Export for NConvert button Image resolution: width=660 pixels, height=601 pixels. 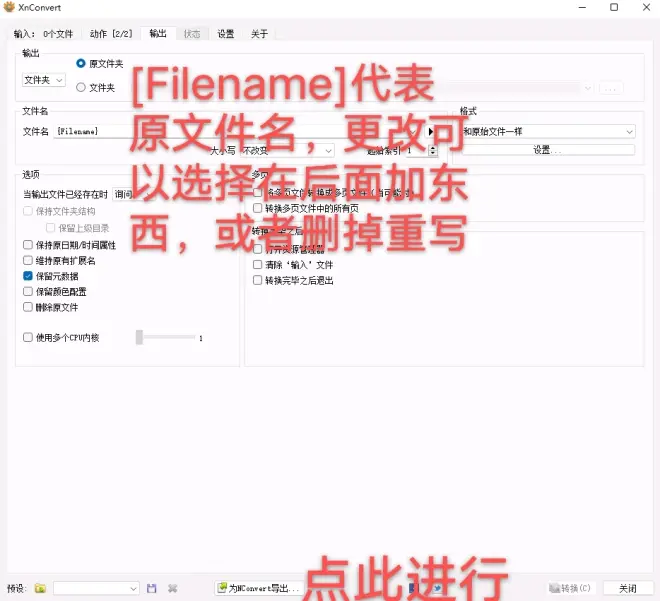(258, 589)
